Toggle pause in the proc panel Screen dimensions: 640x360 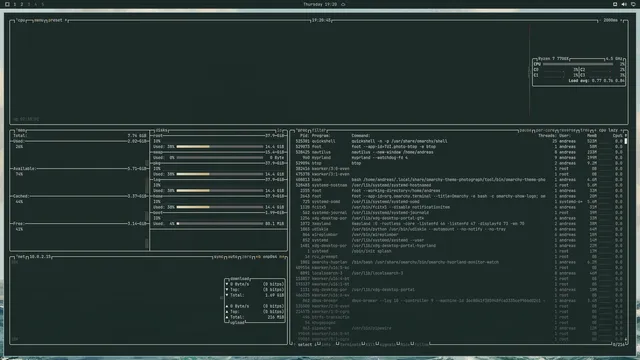tap(525, 130)
